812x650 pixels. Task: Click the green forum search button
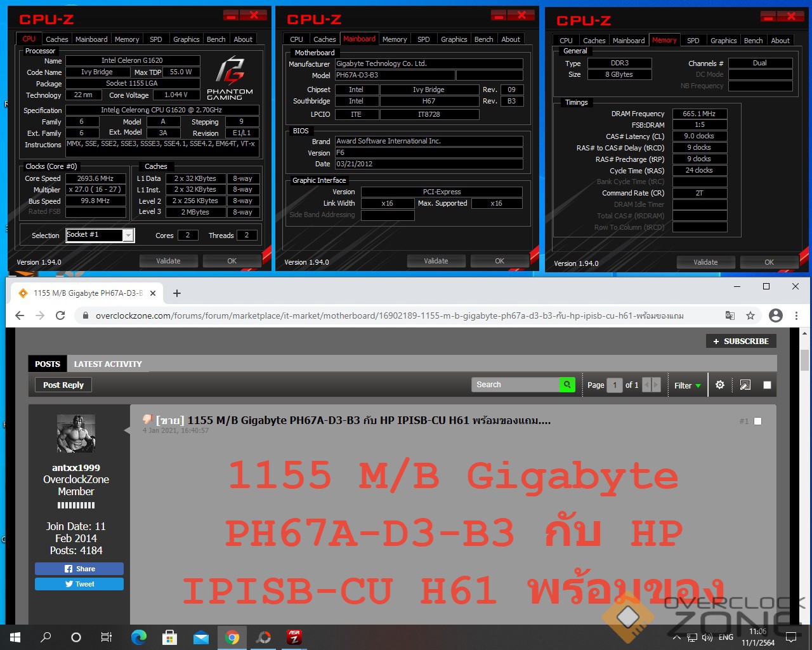[567, 385]
